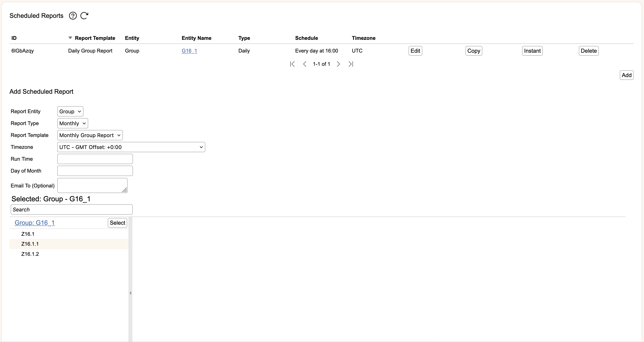Image resolution: width=644 pixels, height=342 pixels.
Task: Open the Report Template dropdown
Action: [90, 135]
